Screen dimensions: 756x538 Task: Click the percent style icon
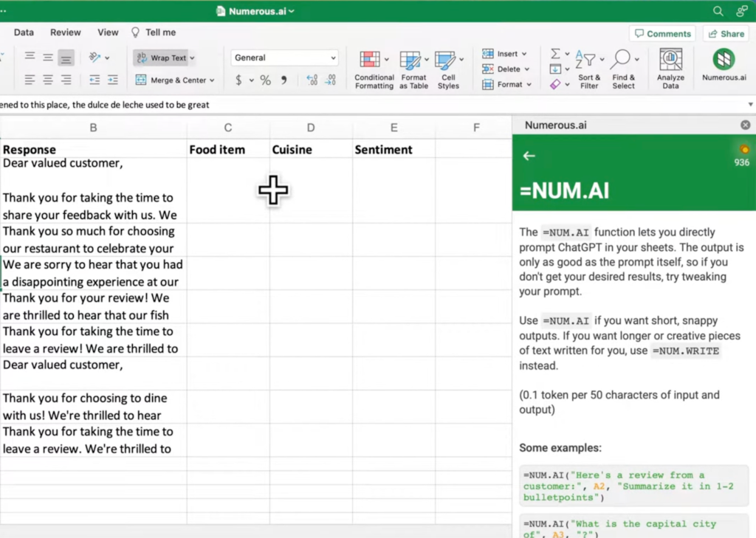[x=265, y=80]
